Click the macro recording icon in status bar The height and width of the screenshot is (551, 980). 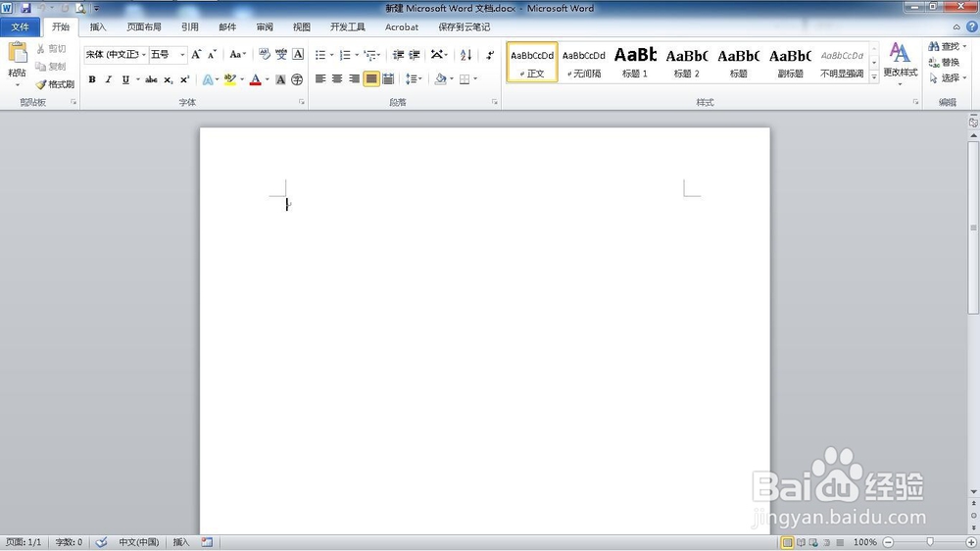[207, 542]
